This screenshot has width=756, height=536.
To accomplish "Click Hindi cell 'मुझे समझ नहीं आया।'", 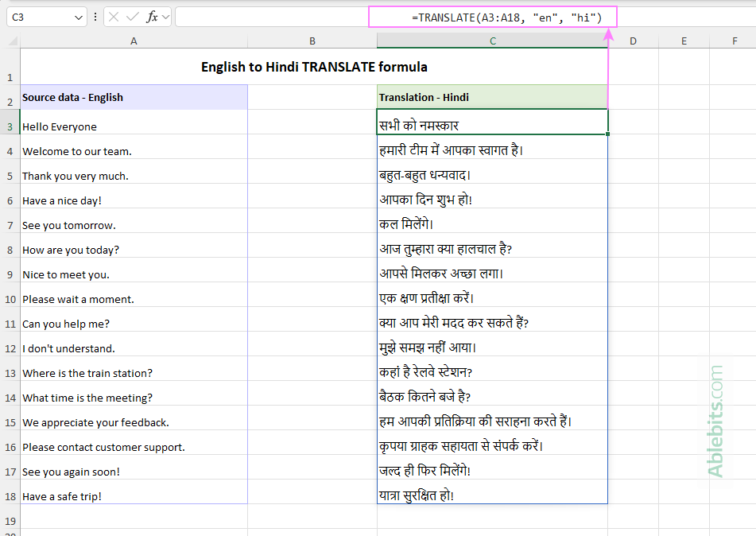I will (492, 344).
